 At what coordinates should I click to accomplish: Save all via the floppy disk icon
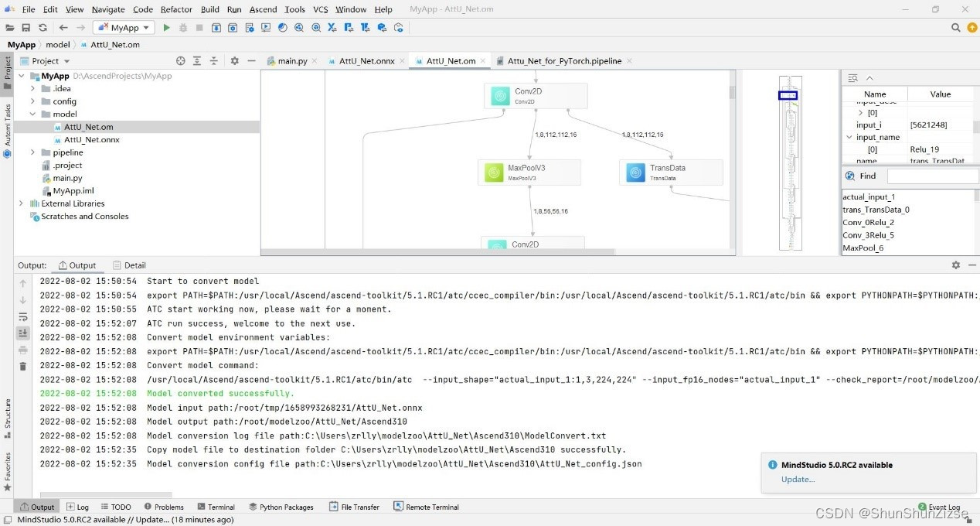pyautogui.click(x=26, y=27)
